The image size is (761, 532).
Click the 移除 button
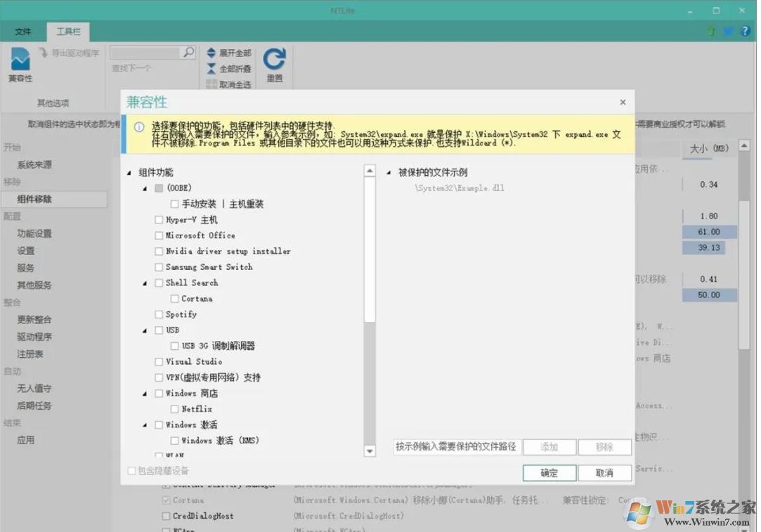(x=605, y=447)
